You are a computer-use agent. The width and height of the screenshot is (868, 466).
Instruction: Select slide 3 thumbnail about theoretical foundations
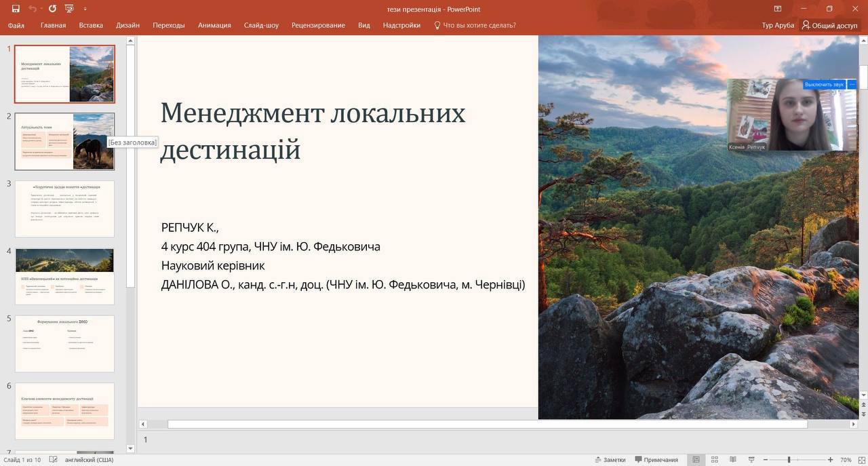[x=64, y=209]
